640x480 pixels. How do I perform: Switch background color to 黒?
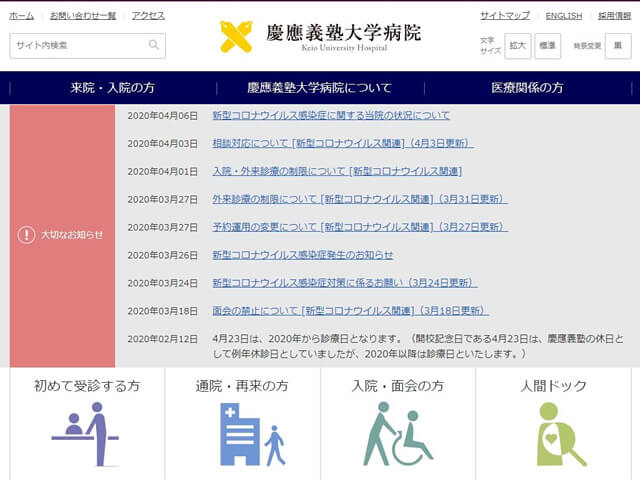tap(618, 46)
